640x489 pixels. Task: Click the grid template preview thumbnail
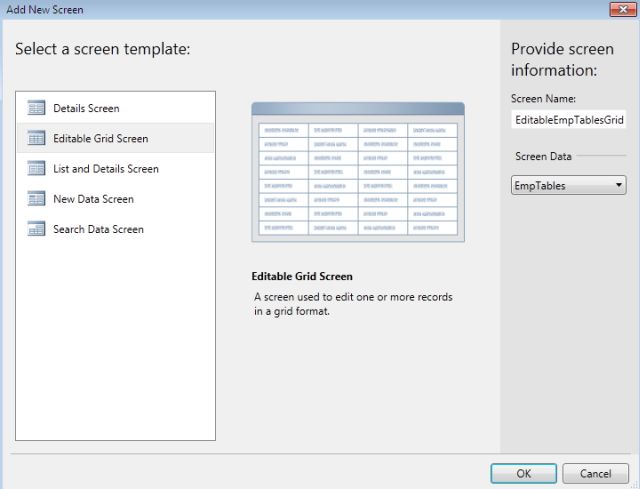358,172
